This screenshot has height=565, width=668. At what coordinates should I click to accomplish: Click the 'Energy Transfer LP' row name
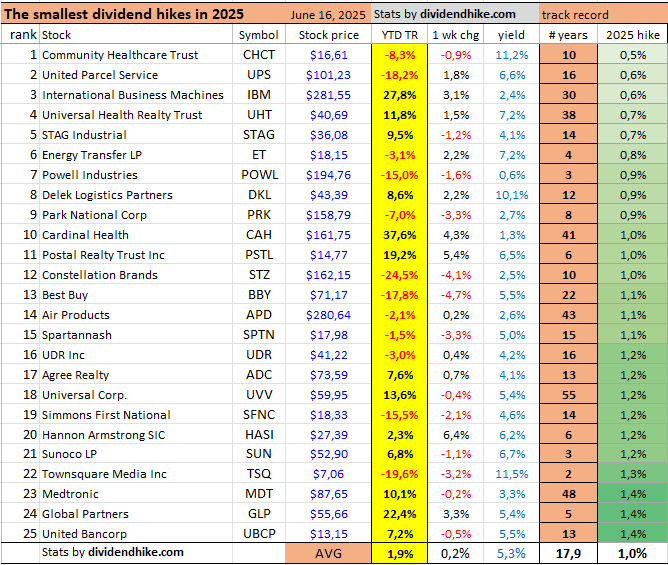point(92,155)
